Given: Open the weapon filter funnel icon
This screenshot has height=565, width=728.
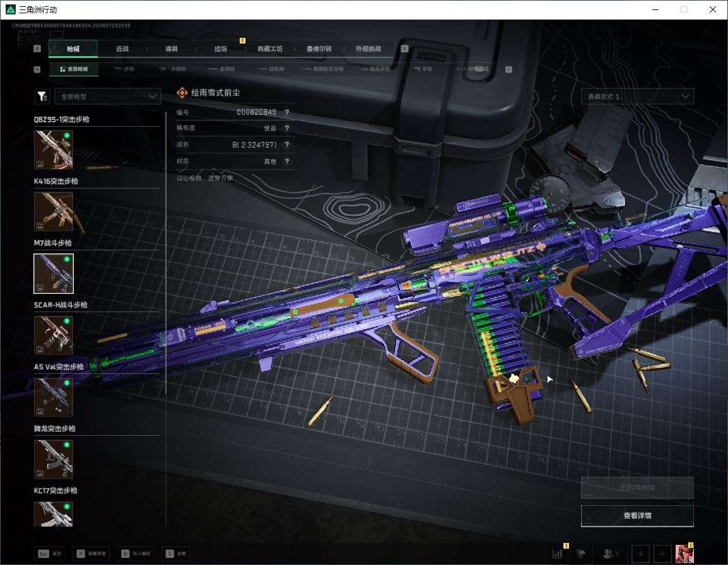Looking at the screenshot, I should (42, 96).
